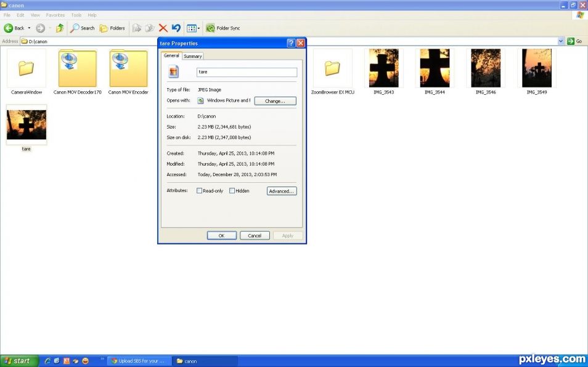
Task: Select the IMG_3546 thumbnail
Action: click(486, 72)
